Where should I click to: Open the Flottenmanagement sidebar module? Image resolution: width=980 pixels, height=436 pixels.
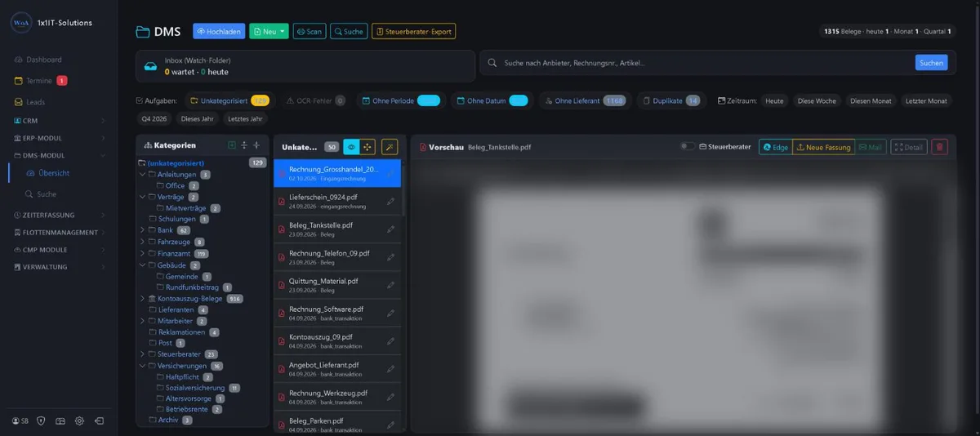pos(59,233)
